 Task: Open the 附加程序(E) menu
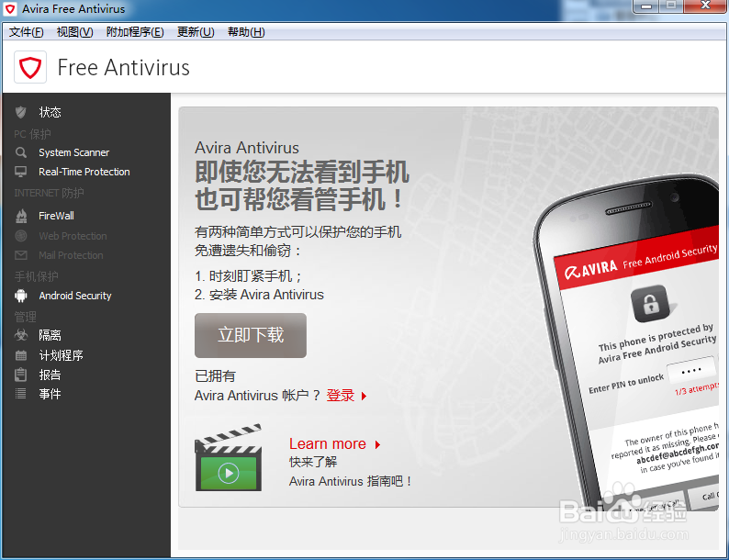[x=135, y=32]
